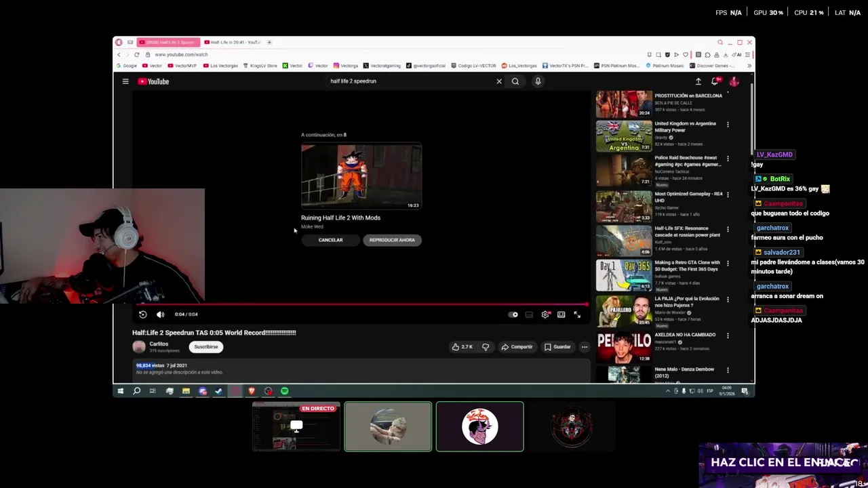The height and width of the screenshot is (488, 868).
Task: Open the Opera menu logo
Action: tap(119, 42)
